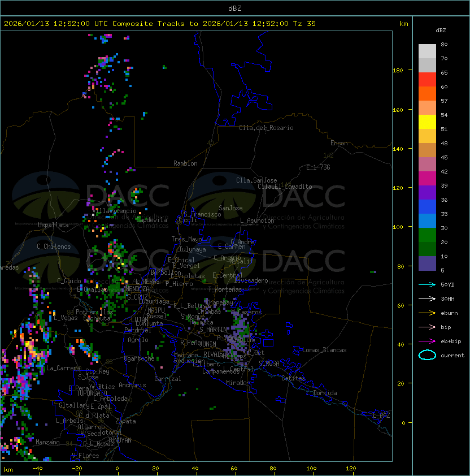This screenshot has height=476, width=470.
Task: Click the cyan 50YD arrow legend icon
Action: (427, 284)
